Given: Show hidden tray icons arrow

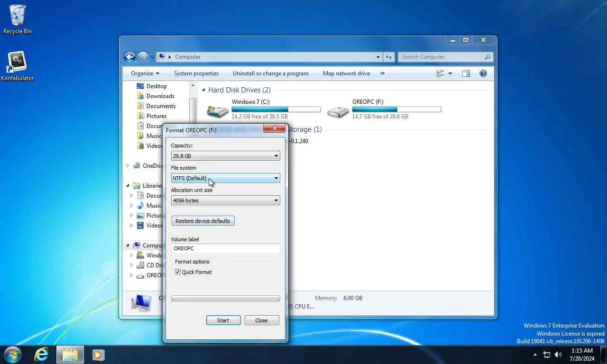Looking at the screenshot, I should pyautogui.click(x=535, y=355).
